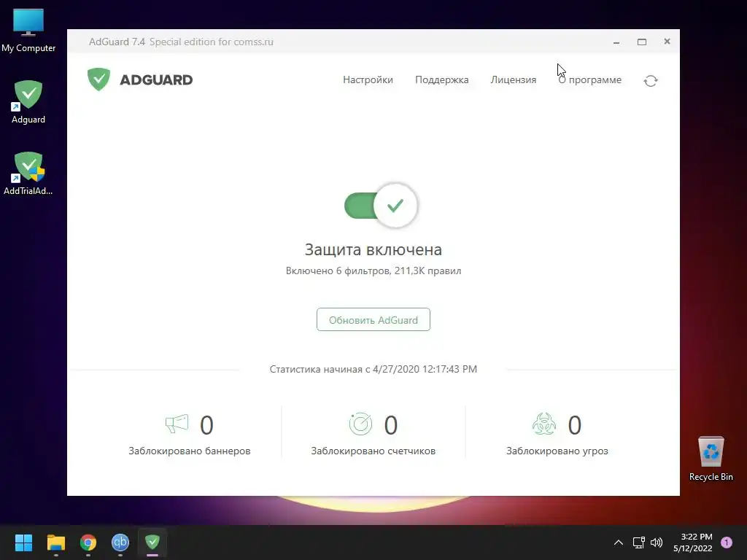The height and width of the screenshot is (560, 747).
Task: Click the Обновить AdGuard button
Action: pos(373,319)
